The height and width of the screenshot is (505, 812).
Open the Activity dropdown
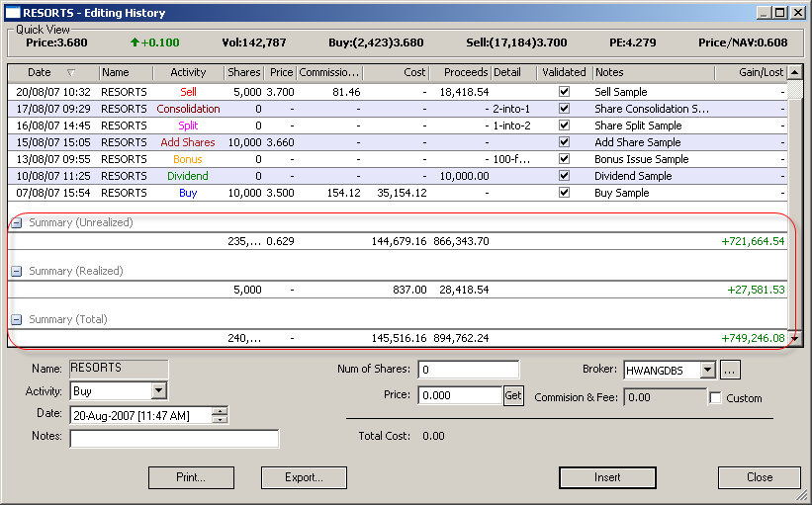[159, 390]
